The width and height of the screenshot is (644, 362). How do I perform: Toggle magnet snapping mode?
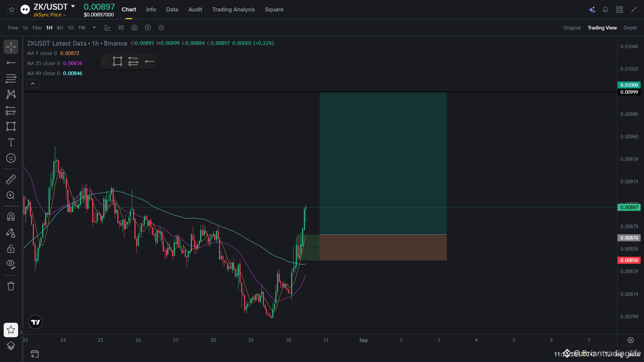pyautogui.click(x=11, y=217)
